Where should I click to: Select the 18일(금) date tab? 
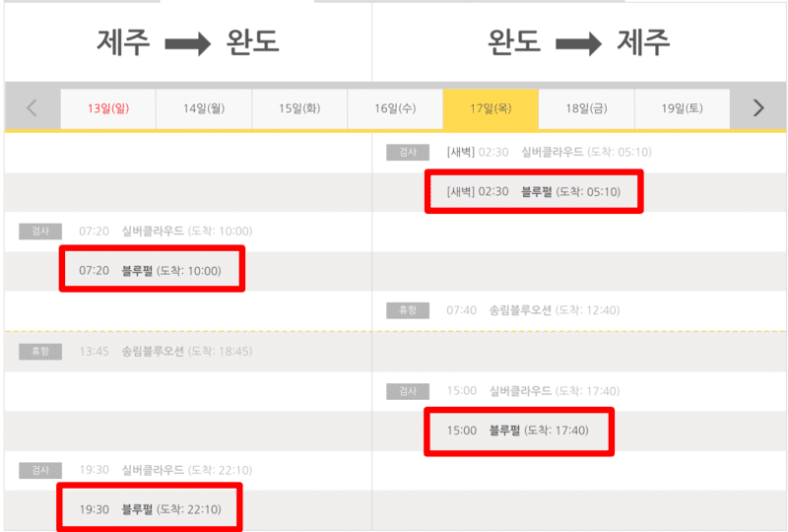pos(586,108)
